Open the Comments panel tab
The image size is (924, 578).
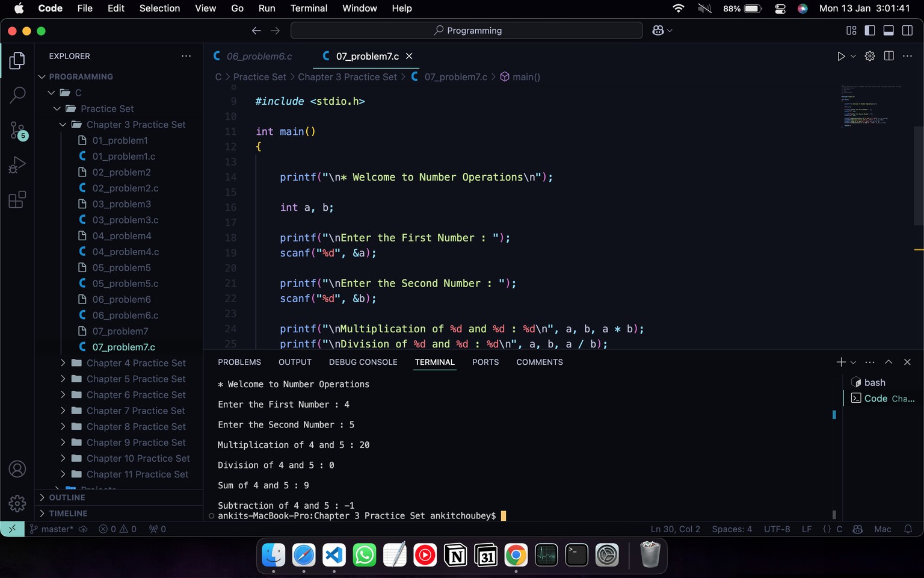click(540, 362)
